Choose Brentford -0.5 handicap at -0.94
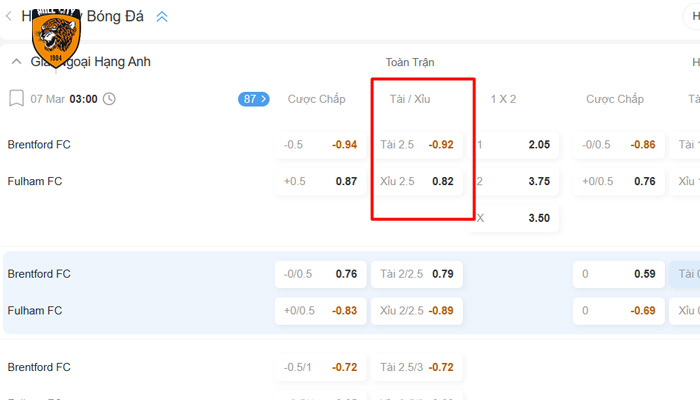700x400 pixels. tap(320, 145)
